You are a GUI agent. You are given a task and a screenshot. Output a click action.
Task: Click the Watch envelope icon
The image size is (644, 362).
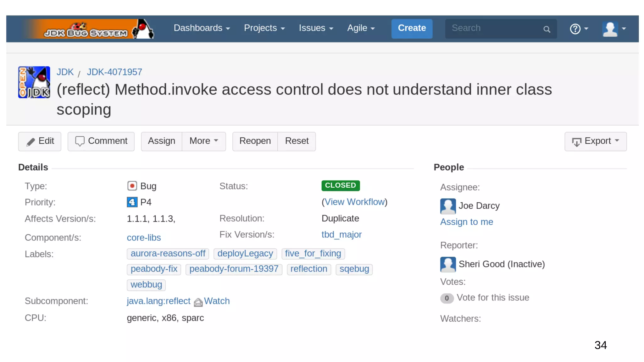click(x=198, y=302)
